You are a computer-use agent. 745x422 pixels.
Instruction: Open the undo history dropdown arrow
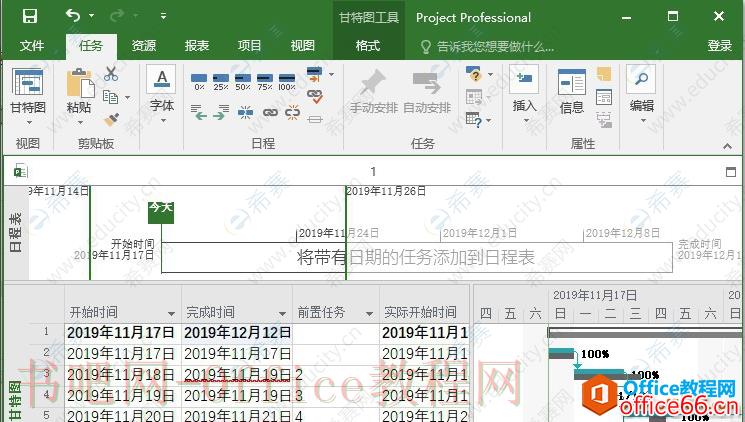point(92,16)
